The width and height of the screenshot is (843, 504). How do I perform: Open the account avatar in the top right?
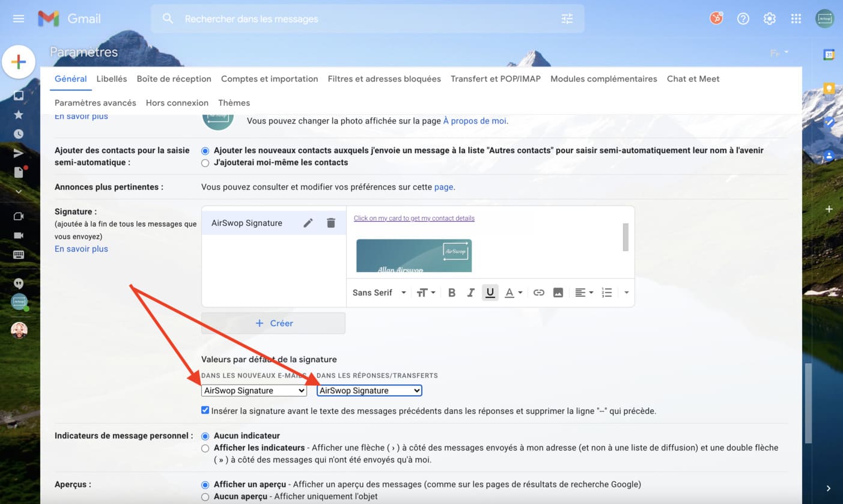825,19
